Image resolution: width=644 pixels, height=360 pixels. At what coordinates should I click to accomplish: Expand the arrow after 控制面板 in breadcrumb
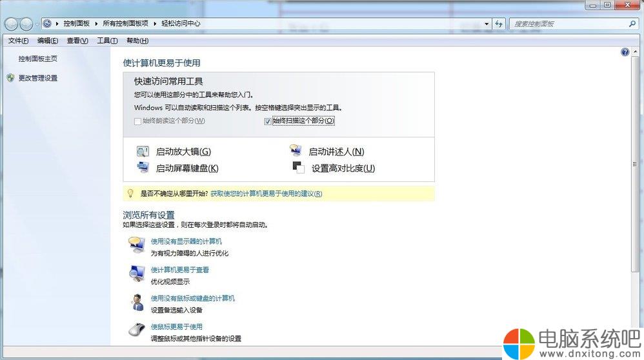(x=97, y=24)
